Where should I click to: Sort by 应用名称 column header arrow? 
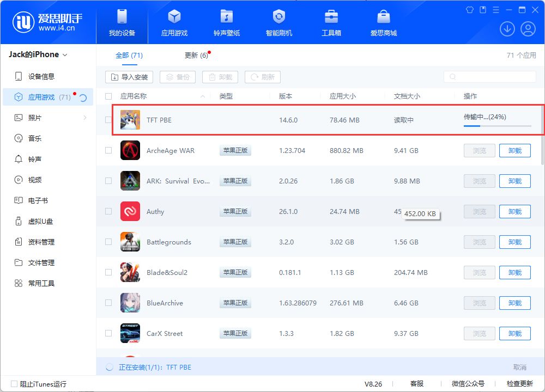(x=203, y=96)
